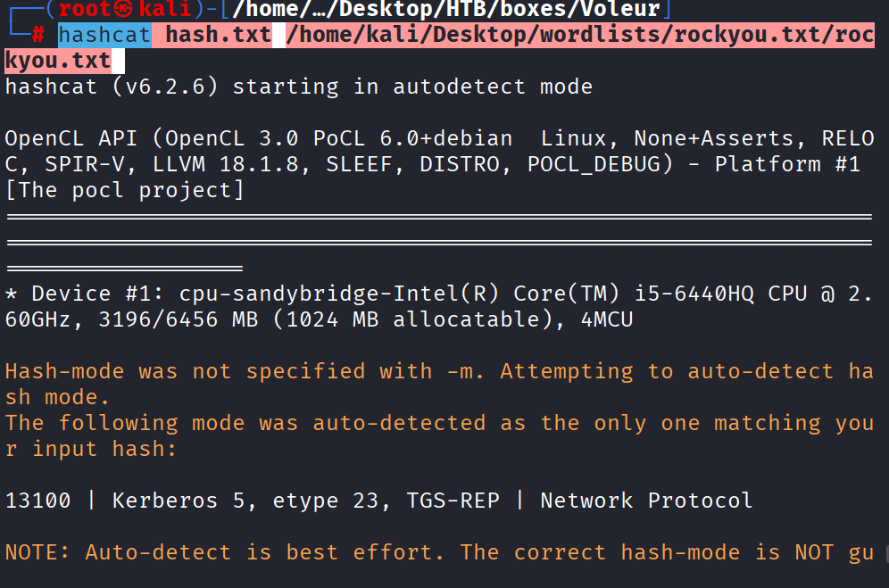Click the '13100' hash mode number
889x588 pixels.
tap(37, 501)
